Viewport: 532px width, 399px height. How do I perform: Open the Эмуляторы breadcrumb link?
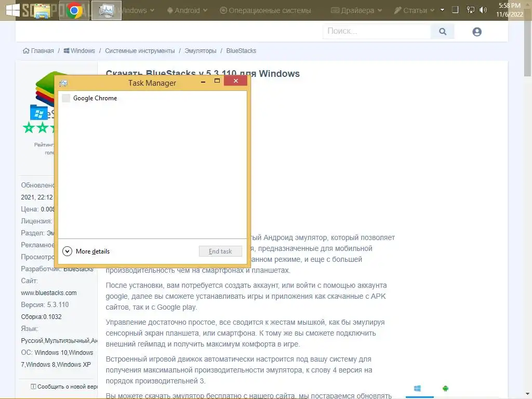201,51
